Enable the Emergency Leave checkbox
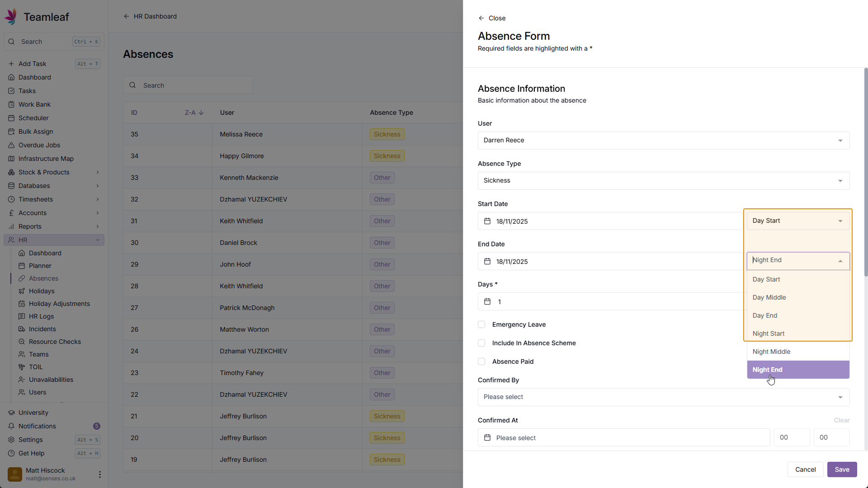This screenshot has width=868, height=488. point(481,324)
